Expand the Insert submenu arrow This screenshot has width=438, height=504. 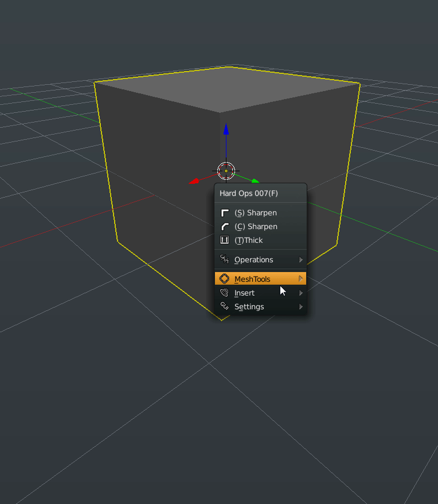coord(301,293)
